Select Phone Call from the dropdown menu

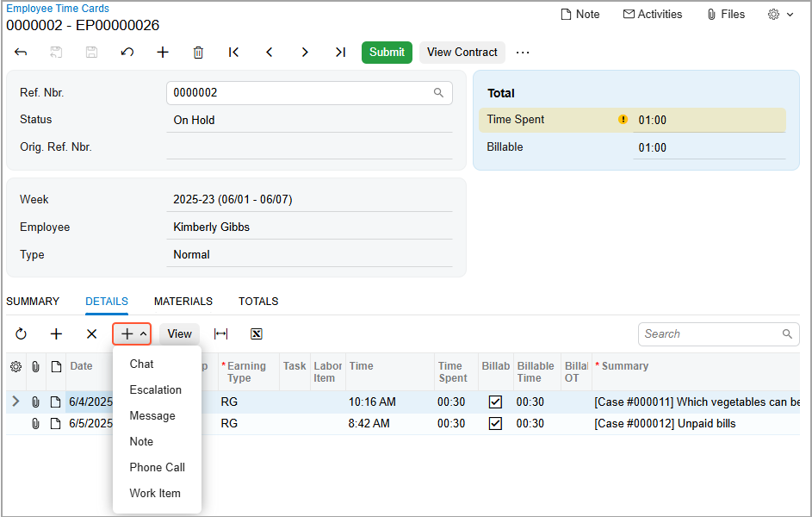click(x=157, y=467)
